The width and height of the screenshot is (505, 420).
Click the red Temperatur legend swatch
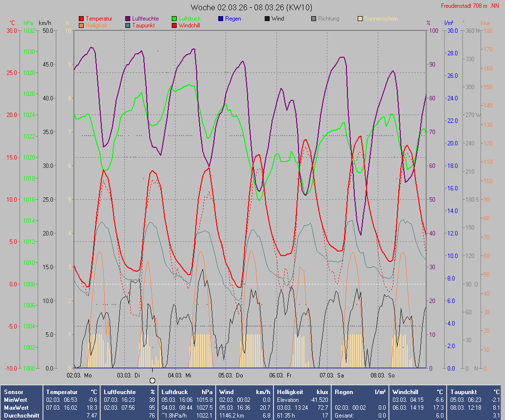tap(81, 19)
